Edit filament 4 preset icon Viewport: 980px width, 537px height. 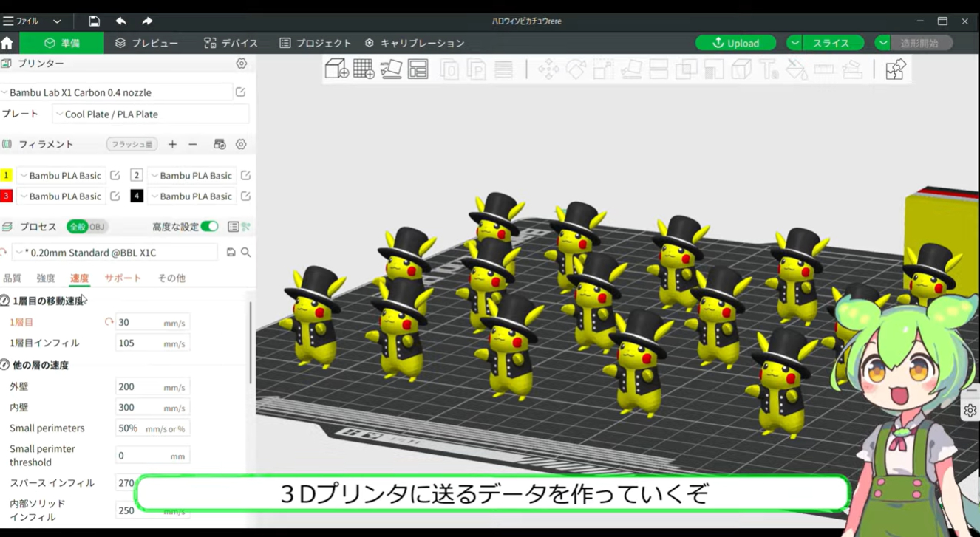point(245,196)
